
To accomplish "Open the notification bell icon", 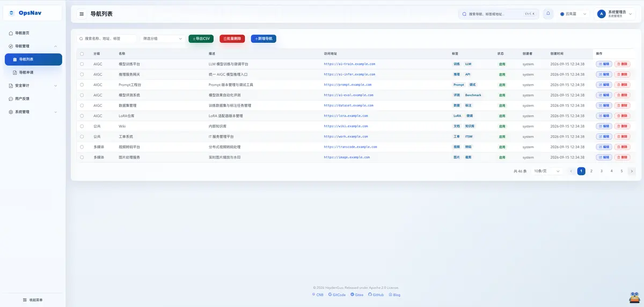I will pyautogui.click(x=548, y=14).
